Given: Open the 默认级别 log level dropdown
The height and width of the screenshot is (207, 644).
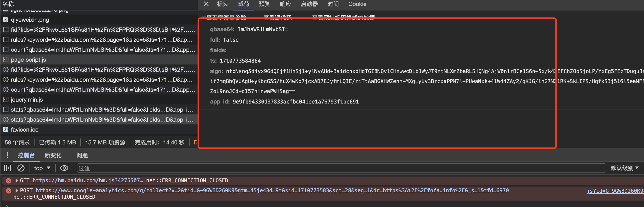Looking at the screenshot, I should (624, 168).
